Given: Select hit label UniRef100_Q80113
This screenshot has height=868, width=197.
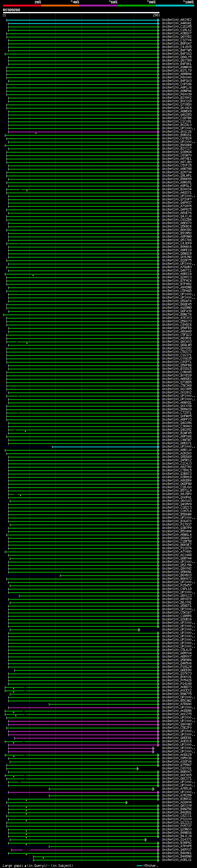Looking at the screenshot, I should point(177,595).
